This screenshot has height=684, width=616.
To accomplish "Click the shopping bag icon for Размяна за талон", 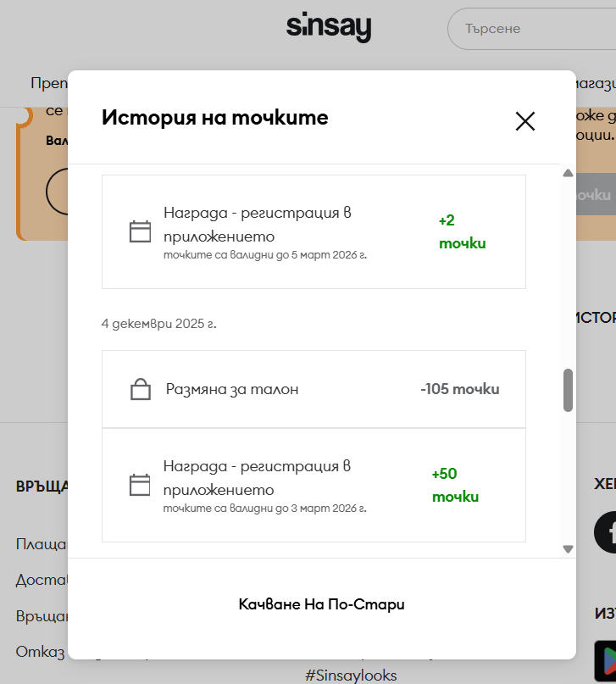I will coord(140,390).
